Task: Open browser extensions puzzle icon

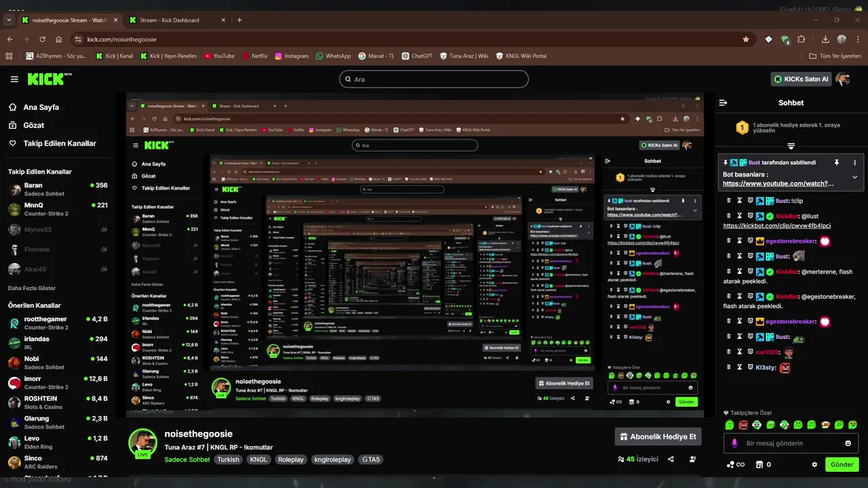Action: (802, 39)
